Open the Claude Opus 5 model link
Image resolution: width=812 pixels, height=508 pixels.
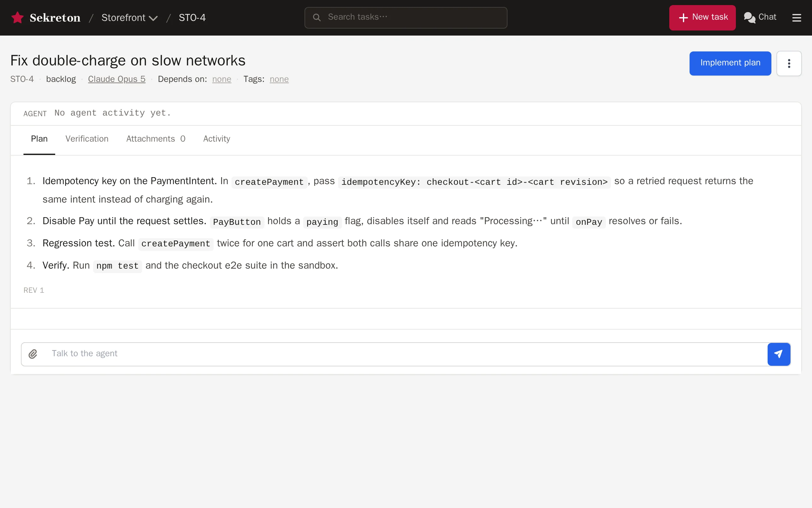pyautogui.click(x=117, y=79)
